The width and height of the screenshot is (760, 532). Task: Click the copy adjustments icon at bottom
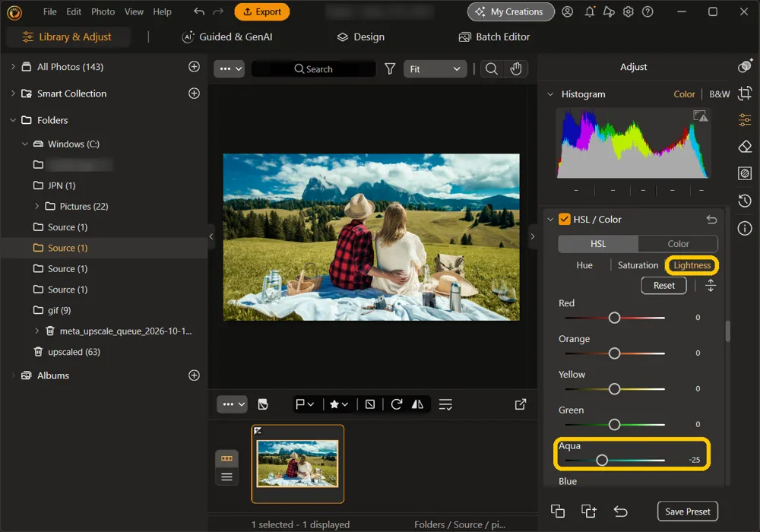coord(557,511)
